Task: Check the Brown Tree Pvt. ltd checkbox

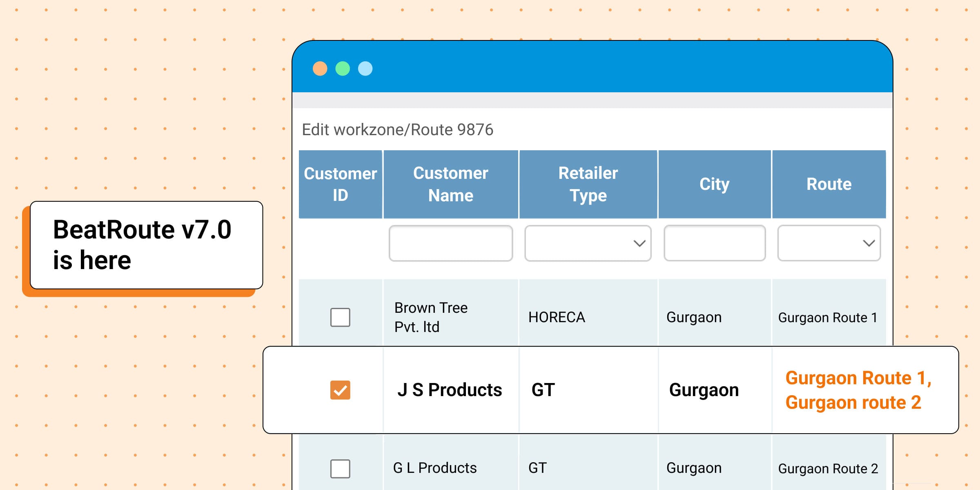Action: [340, 317]
